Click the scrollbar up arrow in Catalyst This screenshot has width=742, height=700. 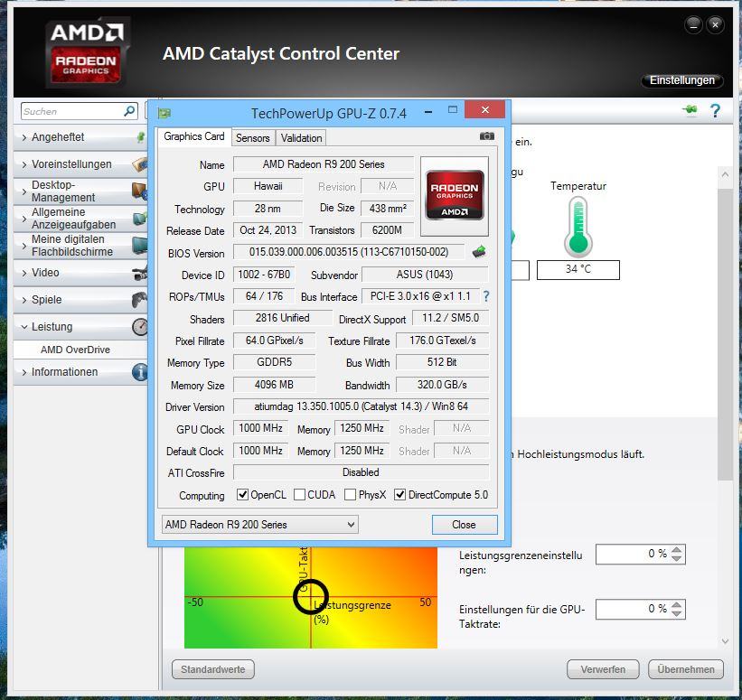tap(725, 174)
